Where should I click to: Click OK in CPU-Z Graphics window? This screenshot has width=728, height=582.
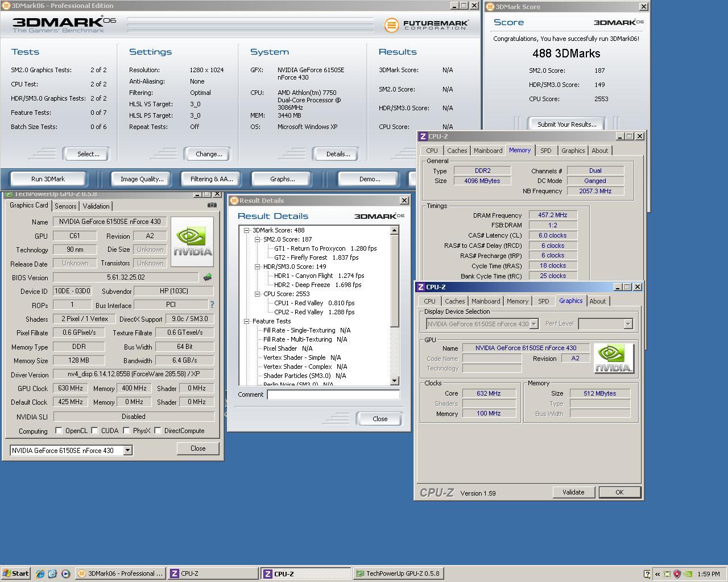coord(619,492)
